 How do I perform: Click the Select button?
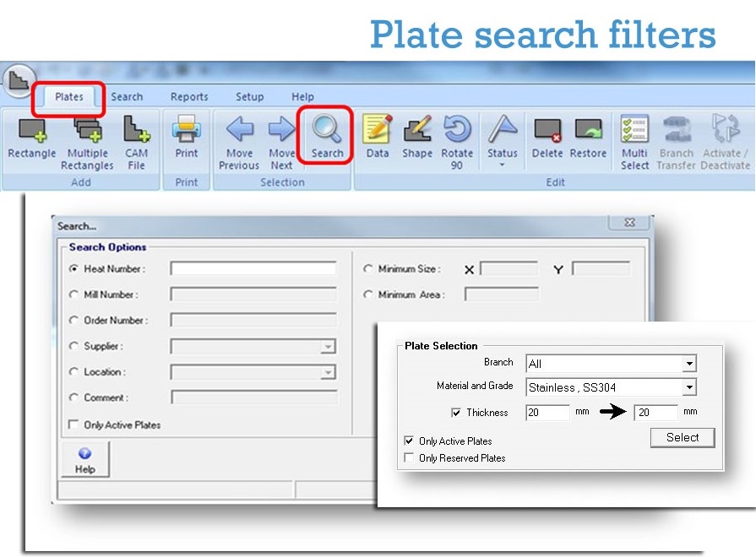tap(683, 437)
